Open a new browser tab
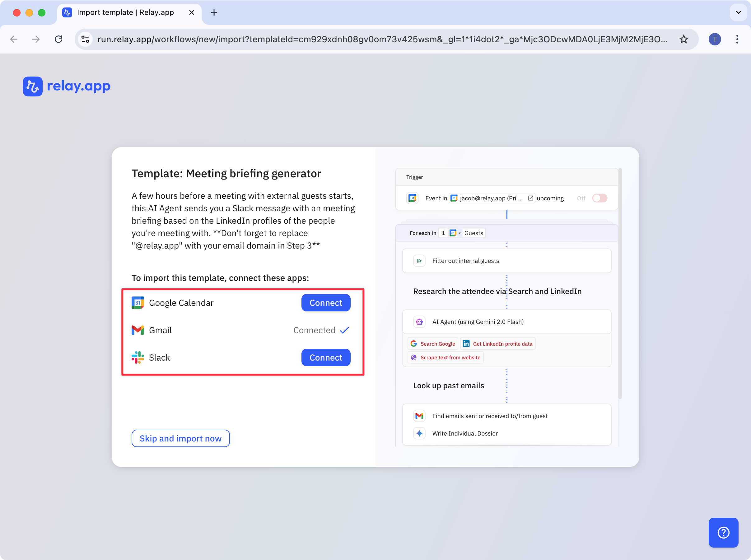 point(214,12)
